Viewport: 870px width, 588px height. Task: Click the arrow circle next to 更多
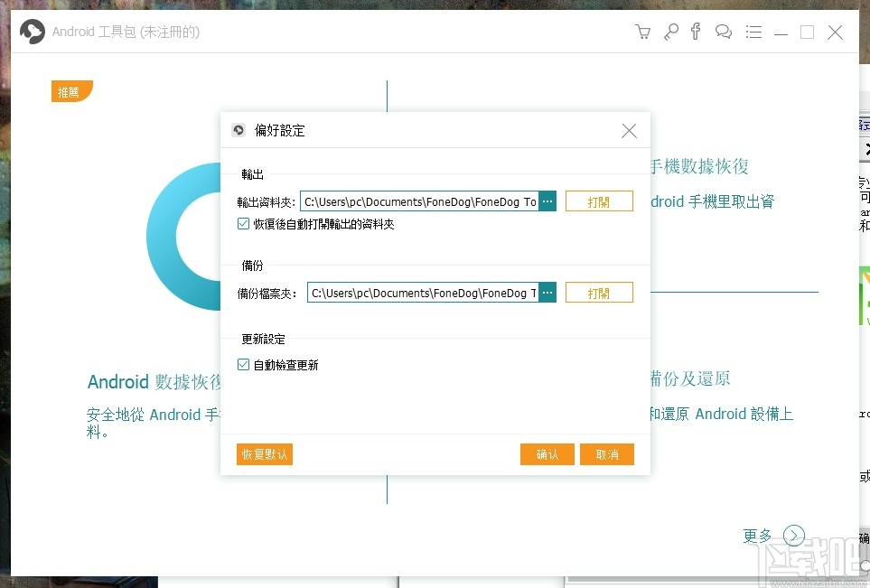[x=794, y=536]
